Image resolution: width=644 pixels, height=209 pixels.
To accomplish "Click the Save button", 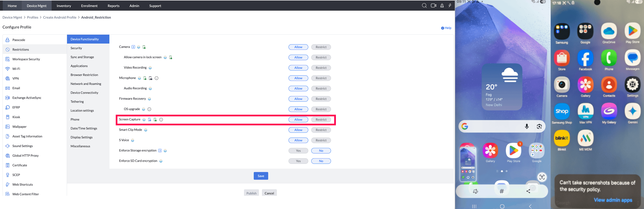I will click(261, 176).
